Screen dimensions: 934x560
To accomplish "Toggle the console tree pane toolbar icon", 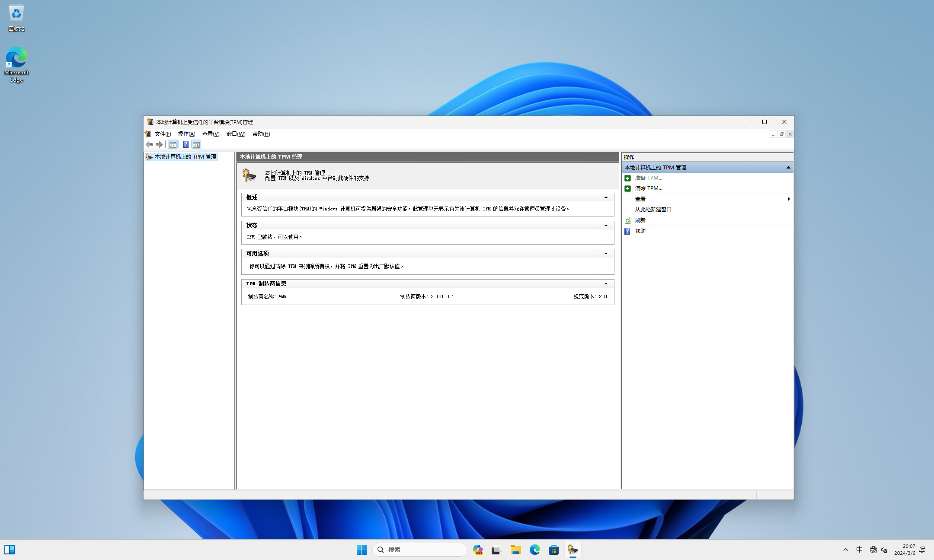I will [173, 145].
